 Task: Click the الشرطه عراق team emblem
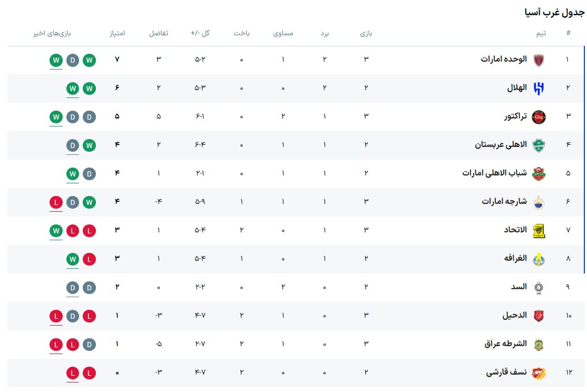pyautogui.click(x=538, y=344)
